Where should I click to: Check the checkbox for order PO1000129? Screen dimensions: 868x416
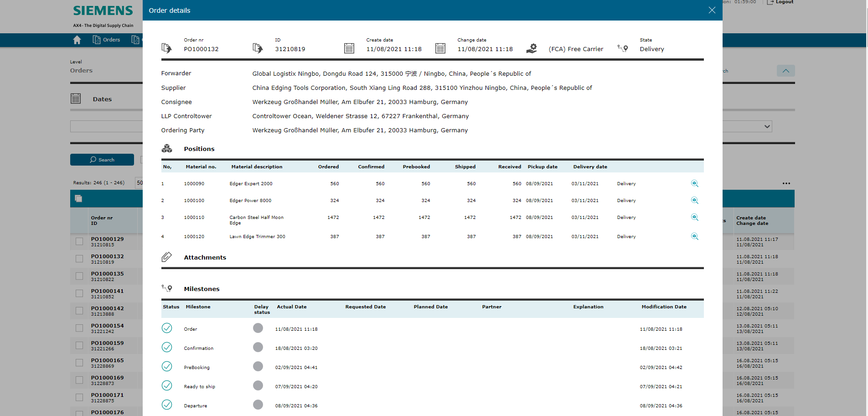coord(78,241)
